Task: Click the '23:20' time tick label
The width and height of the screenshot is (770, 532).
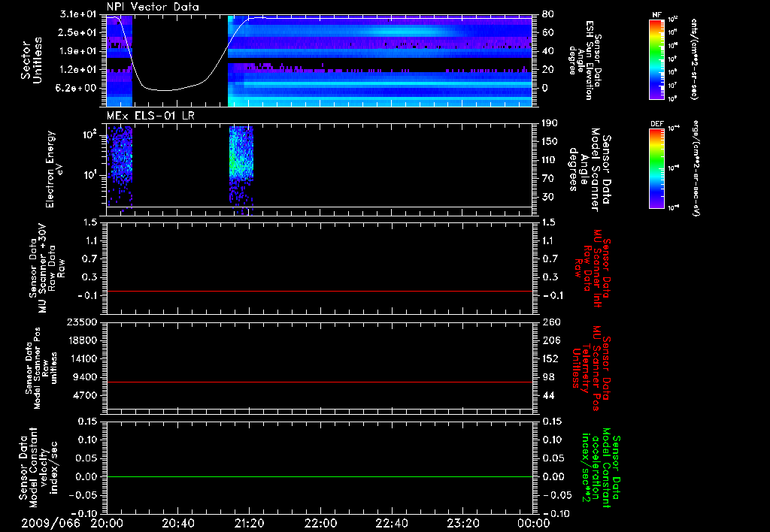Action: [463, 523]
